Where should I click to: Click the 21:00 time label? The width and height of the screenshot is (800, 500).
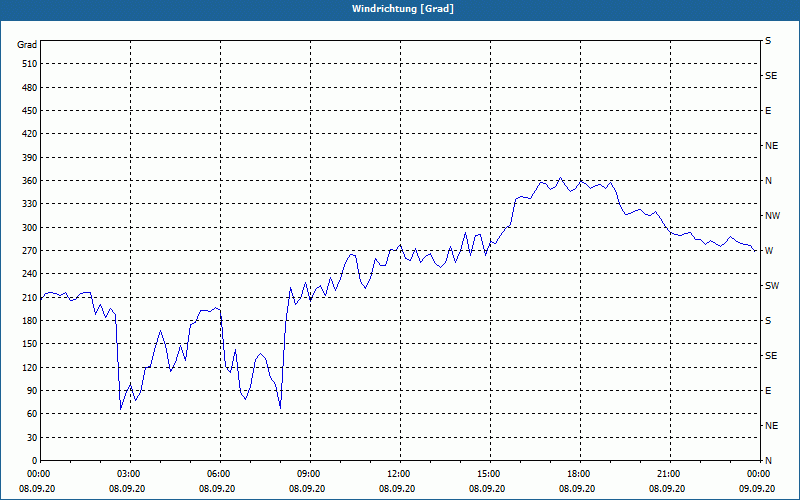tap(669, 474)
